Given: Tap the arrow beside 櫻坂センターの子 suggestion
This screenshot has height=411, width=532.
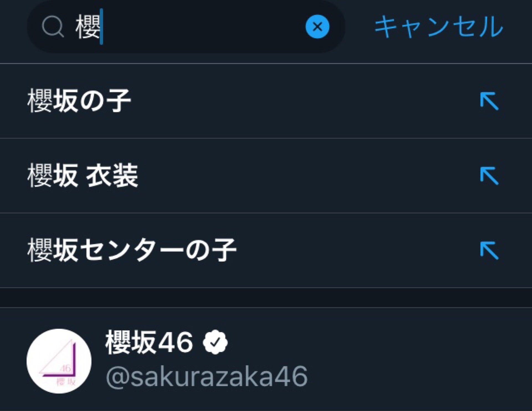Looking at the screenshot, I should [489, 250].
